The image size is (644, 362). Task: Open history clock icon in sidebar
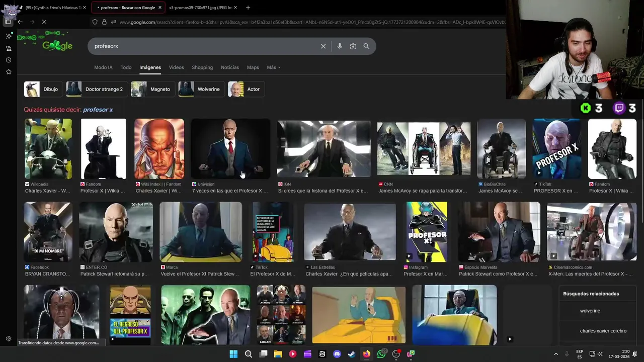[9, 60]
